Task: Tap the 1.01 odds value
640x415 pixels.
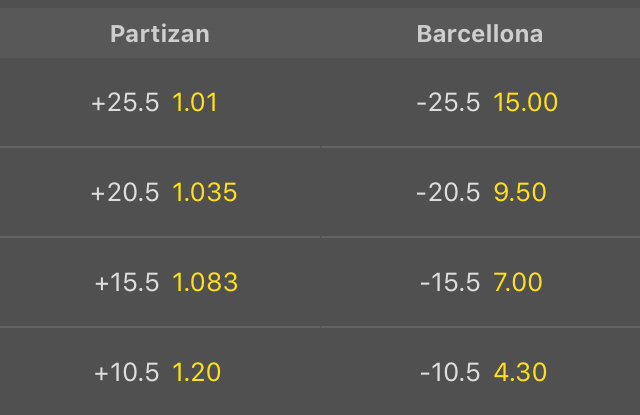Action: point(195,102)
